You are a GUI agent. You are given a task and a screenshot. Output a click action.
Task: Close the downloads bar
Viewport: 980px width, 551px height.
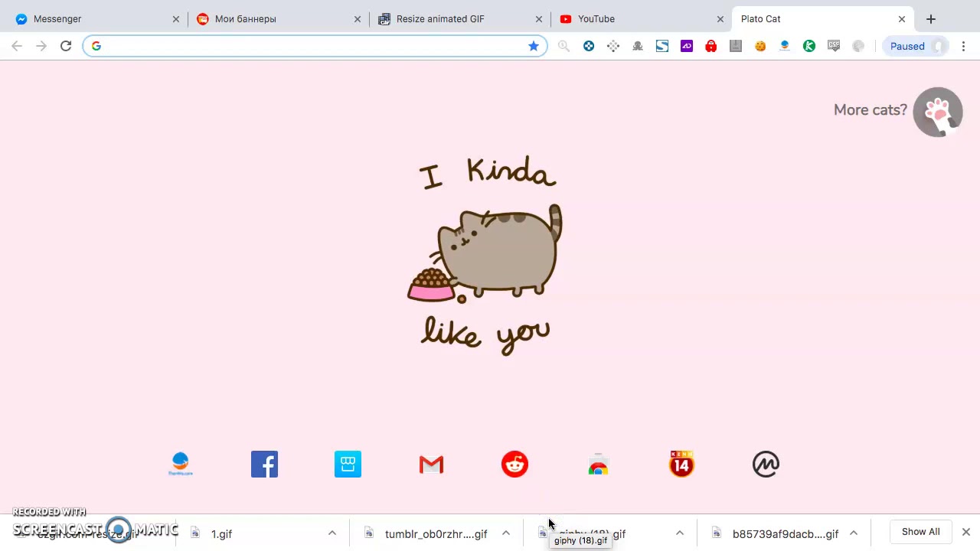tap(966, 532)
